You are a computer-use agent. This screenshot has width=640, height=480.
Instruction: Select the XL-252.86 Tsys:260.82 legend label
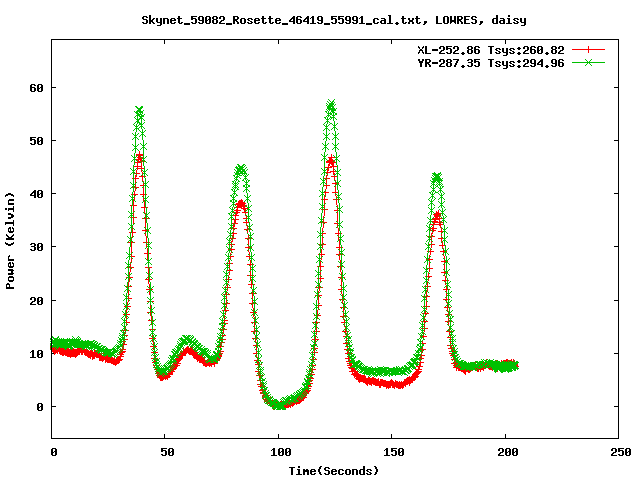pos(491,50)
